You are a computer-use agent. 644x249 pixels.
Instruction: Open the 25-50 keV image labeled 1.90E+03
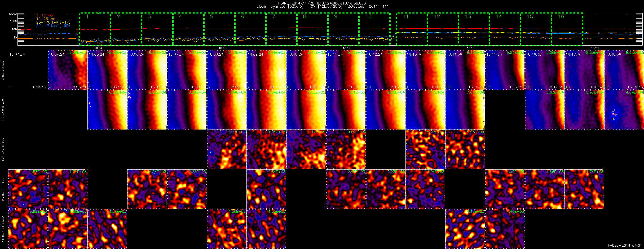pyautogui.click(x=505, y=189)
